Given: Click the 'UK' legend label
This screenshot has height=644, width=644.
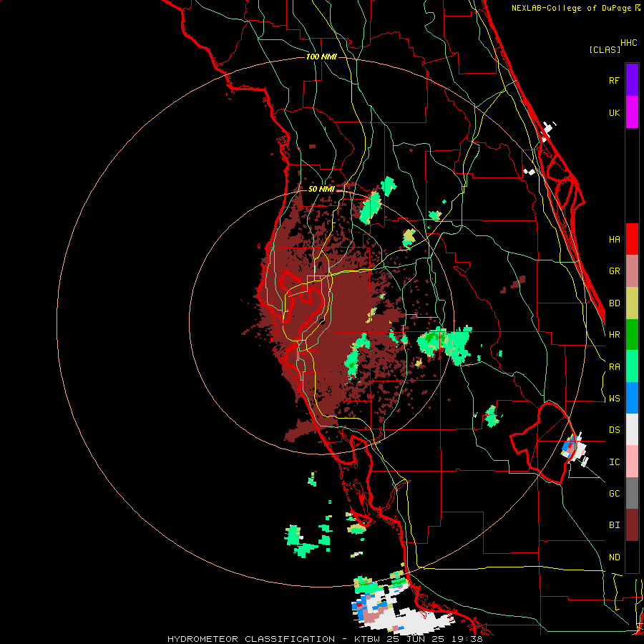Looking at the screenshot, I should coord(614,112).
